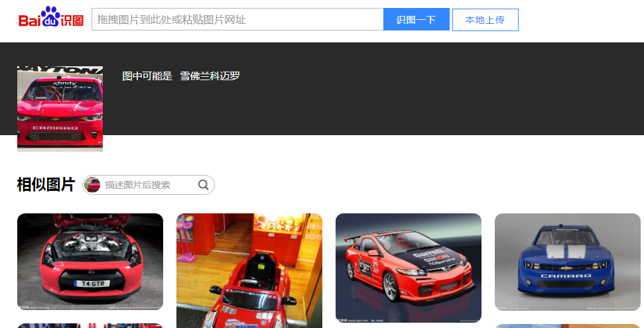Click the 相似图片 section heading
The height and width of the screenshot is (328, 644).
point(46,185)
